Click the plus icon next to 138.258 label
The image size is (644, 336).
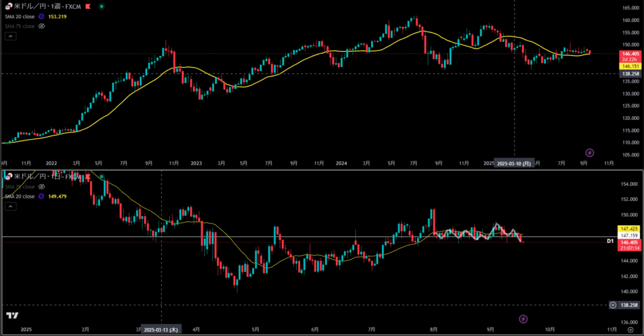pos(613,305)
